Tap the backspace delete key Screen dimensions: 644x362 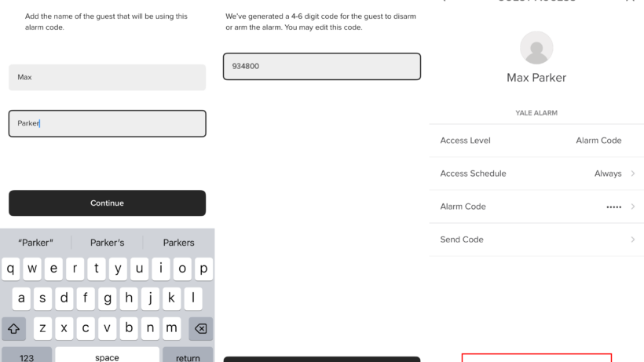(200, 328)
